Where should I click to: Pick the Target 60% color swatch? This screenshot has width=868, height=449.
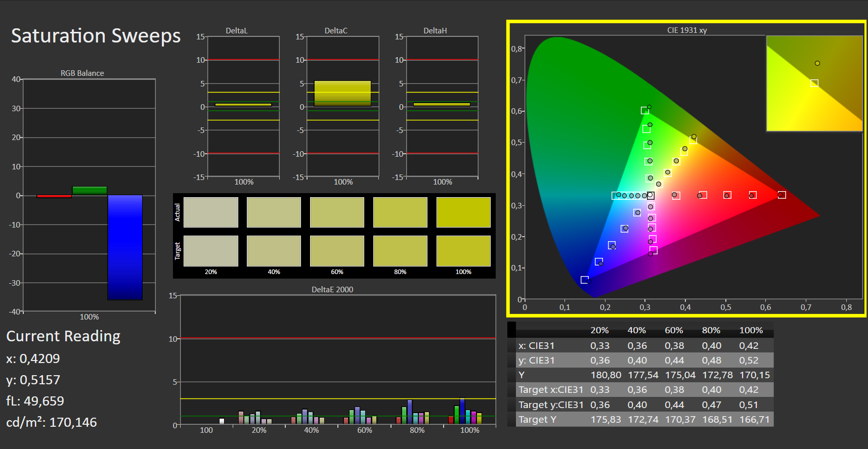point(337,251)
